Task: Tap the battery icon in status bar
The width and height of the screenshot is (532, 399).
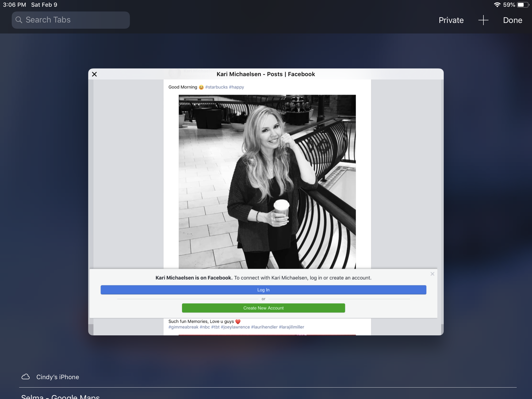Action: [x=523, y=5]
